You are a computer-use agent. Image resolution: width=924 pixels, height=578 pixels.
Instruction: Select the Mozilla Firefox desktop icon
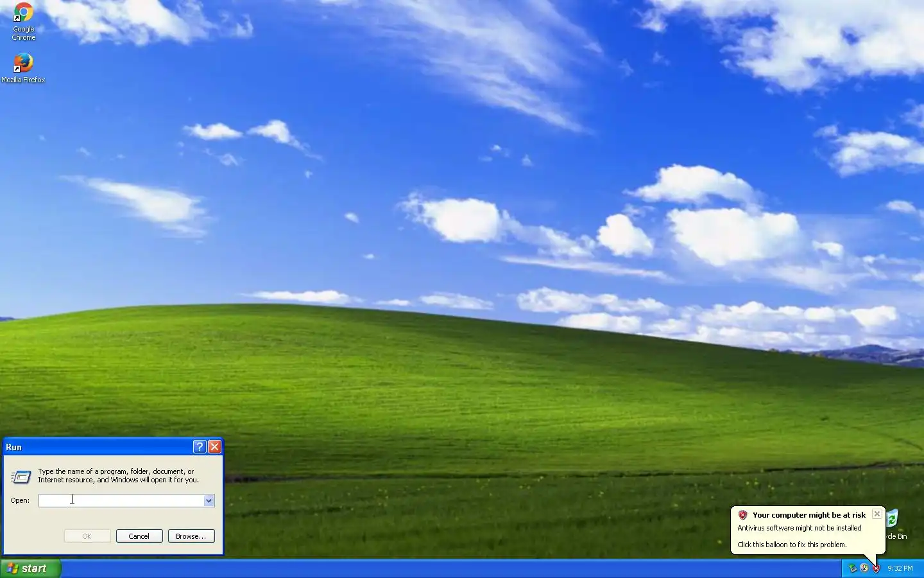23,68
